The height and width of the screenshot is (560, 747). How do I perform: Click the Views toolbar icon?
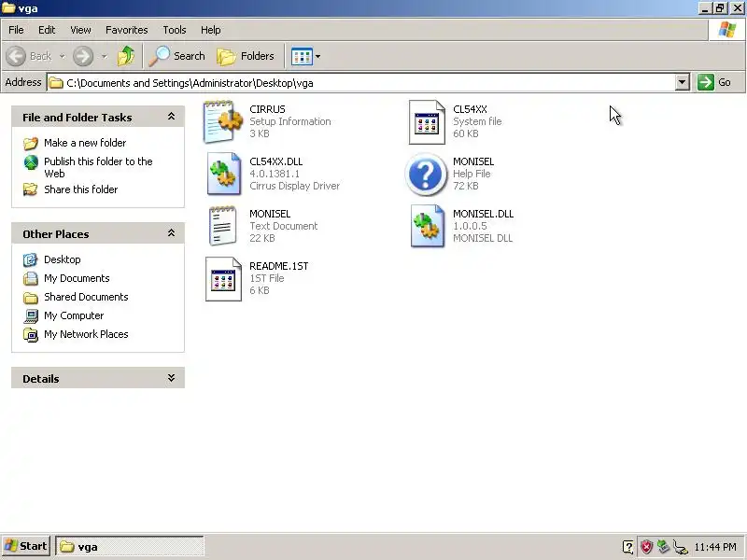tap(302, 57)
